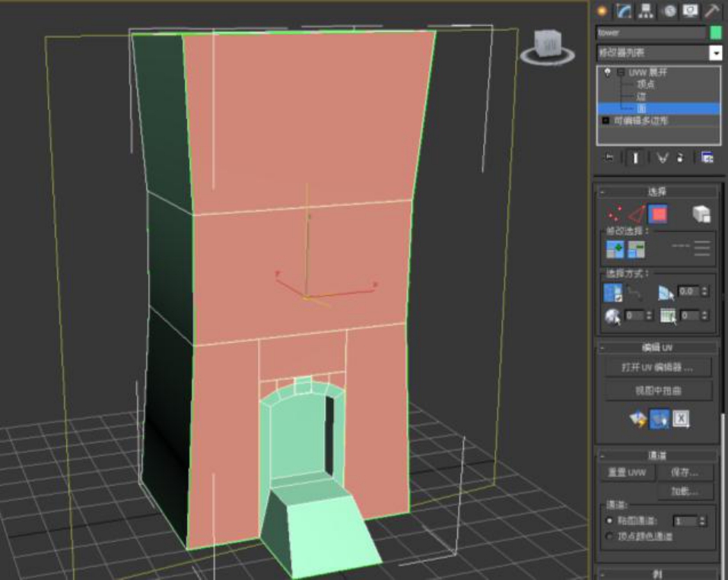
Task: Open the Utilities hammer tab
Action: [x=712, y=11]
